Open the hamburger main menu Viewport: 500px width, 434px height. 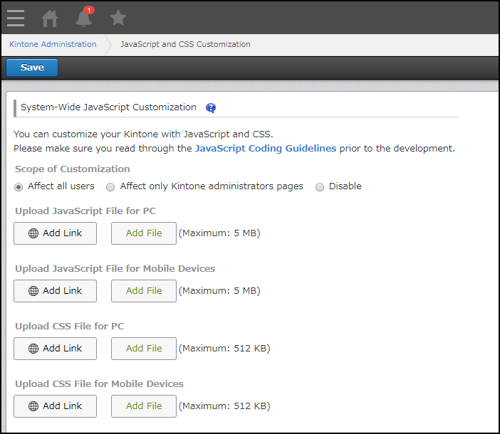pos(15,18)
